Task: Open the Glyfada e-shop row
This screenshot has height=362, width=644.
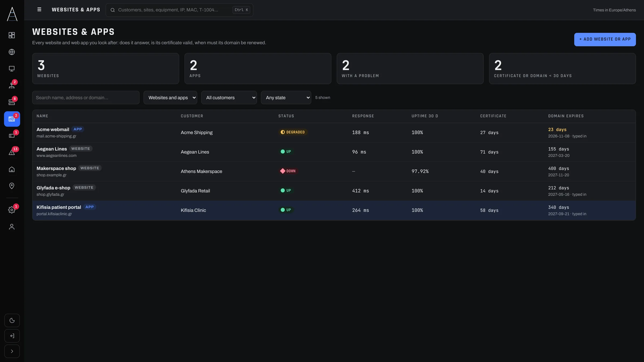Action: (334, 191)
